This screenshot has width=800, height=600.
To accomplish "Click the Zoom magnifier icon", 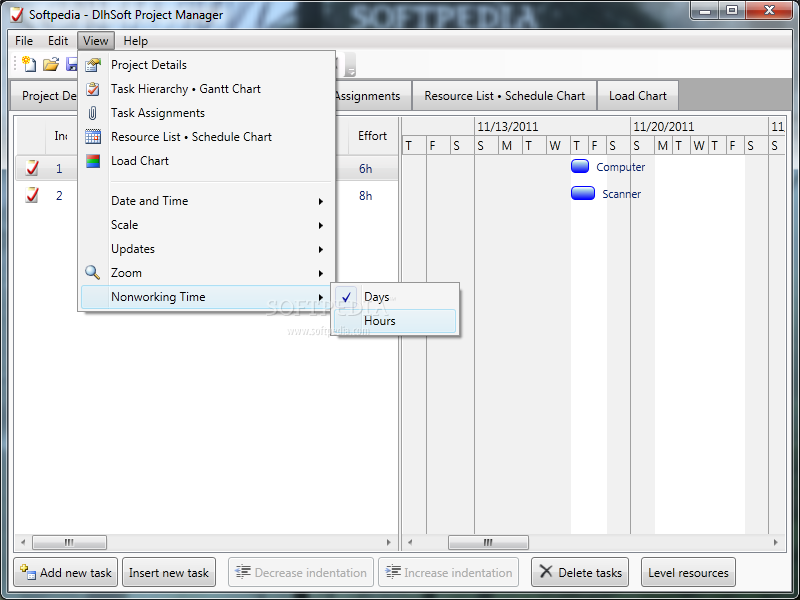I will click(x=92, y=272).
